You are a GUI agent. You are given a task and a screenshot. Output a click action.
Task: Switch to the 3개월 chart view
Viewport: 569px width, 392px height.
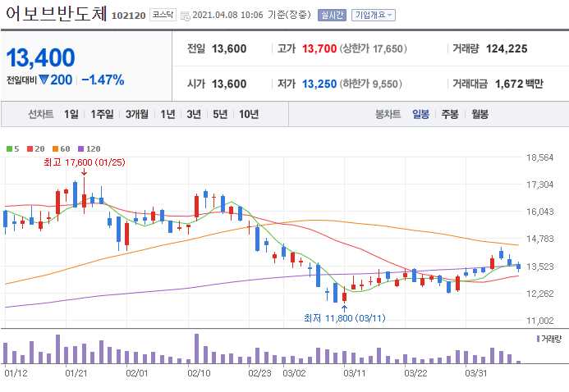point(137,115)
